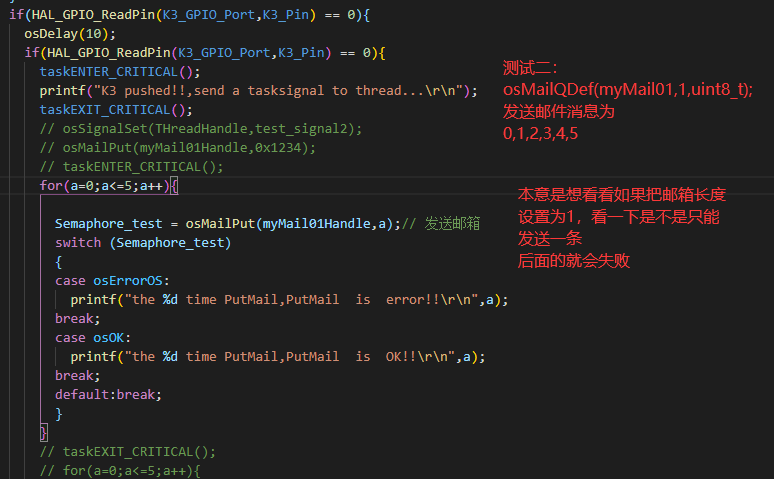Image resolution: width=774 pixels, height=479 pixels.
Task: Click the commented osMailPut 0x1234 line
Action: tap(178, 148)
